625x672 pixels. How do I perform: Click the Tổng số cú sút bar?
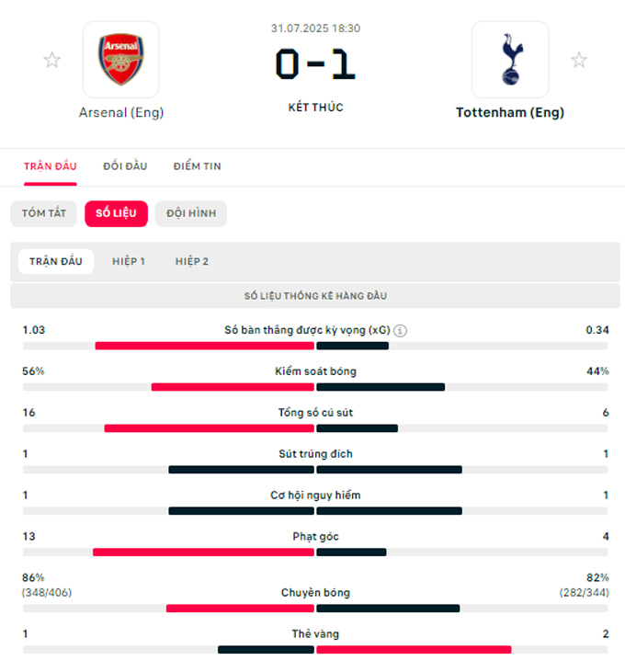pyautogui.click(x=315, y=428)
